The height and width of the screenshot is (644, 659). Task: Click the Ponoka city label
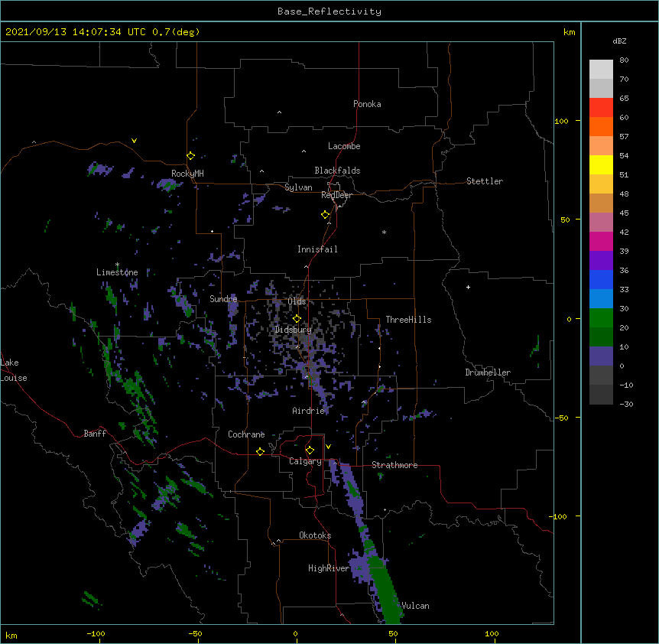(367, 104)
